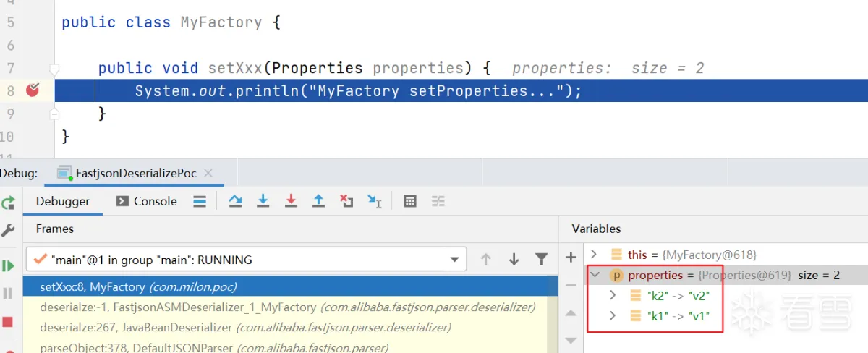Click the Drop Frame icon
The height and width of the screenshot is (353, 868).
pos(346,201)
